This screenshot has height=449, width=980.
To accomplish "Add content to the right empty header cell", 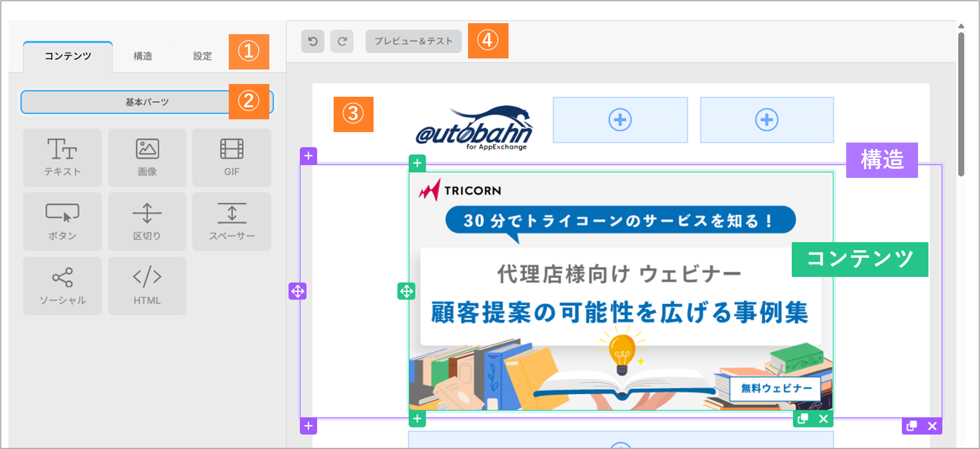I will click(x=767, y=120).
